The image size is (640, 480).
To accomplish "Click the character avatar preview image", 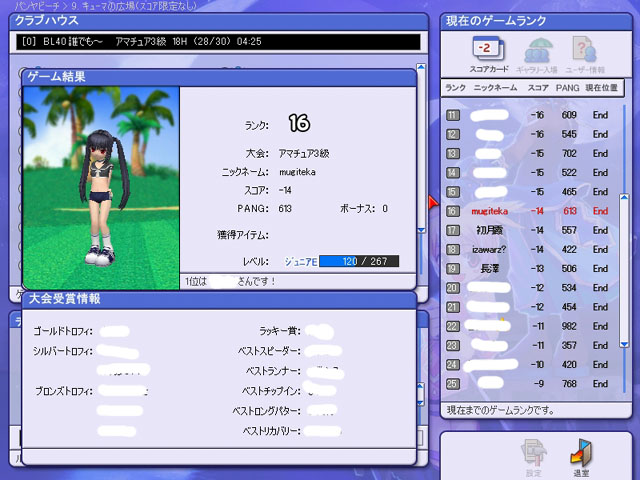I will [101, 188].
